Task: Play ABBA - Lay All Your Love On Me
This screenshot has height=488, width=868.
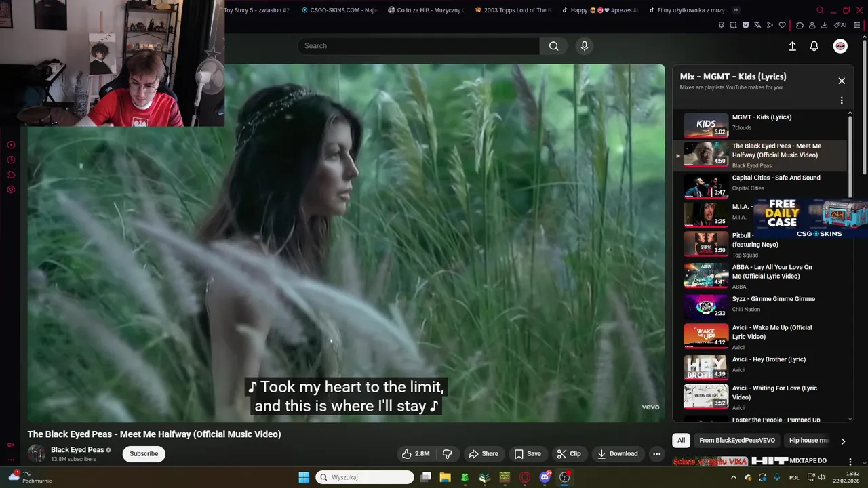Action: [759, 276]
